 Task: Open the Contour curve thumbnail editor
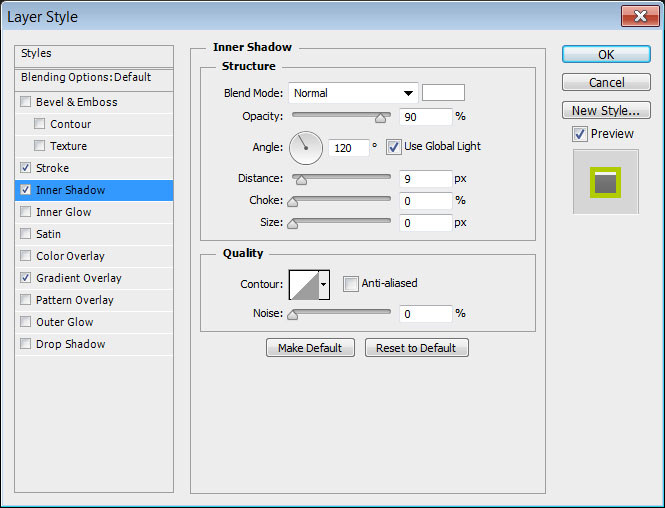tap(304, 284)
